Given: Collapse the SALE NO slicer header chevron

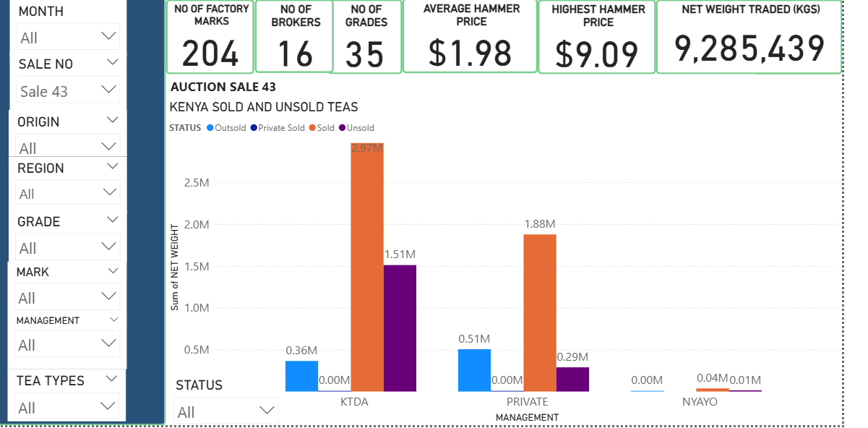Looking at the screenshot, I should [x=112, y=63].
